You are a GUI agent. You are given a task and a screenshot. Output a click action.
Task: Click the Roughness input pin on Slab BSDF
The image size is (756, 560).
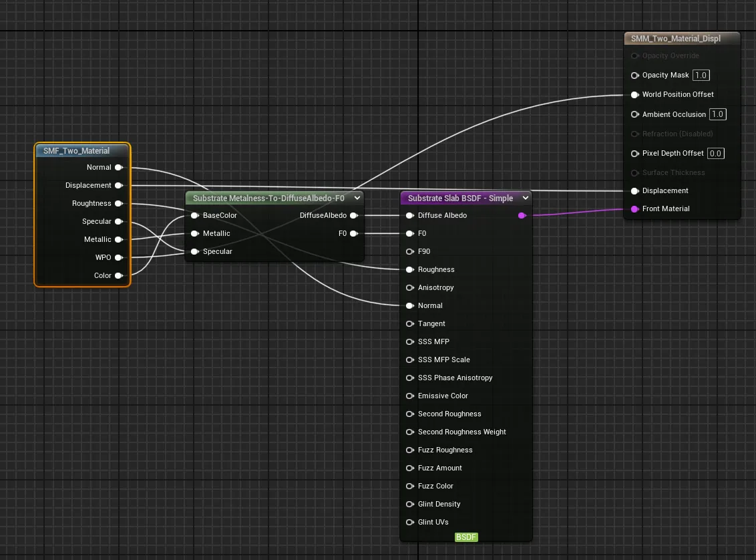tap(410, 269)
